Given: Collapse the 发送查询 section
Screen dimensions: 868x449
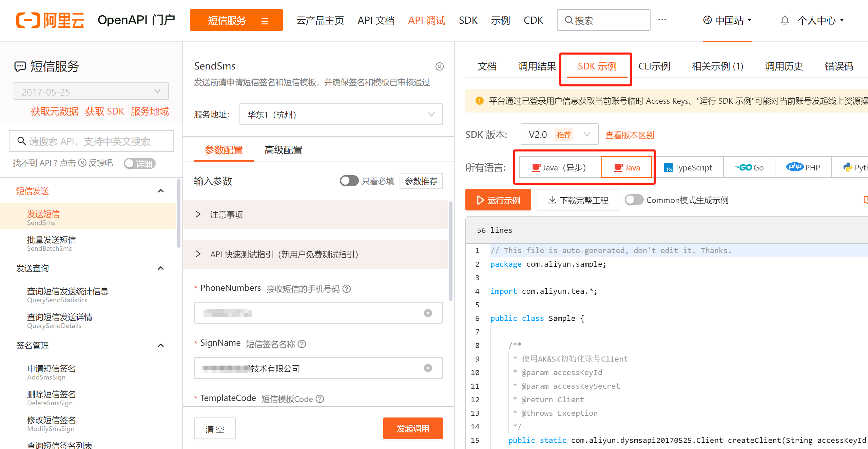Looking at the screenshot, I should pos(161,268).
